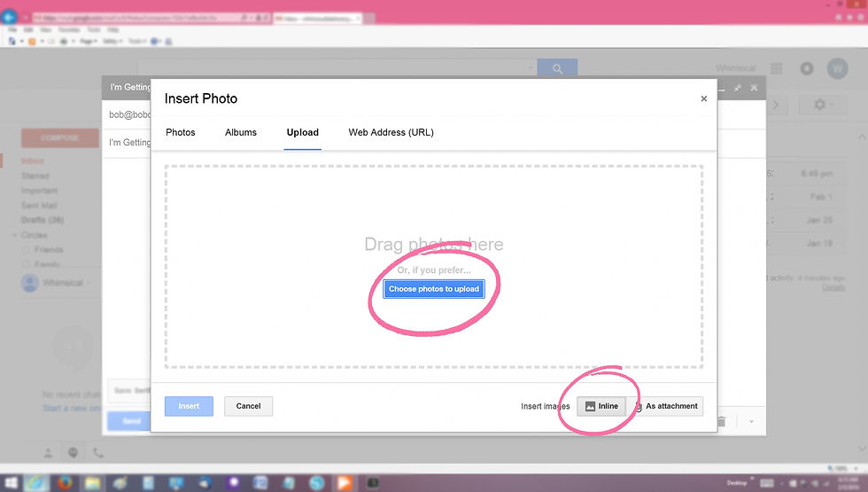Click Choose photos to upload button

pyautogui.click(x=434, y=289)
